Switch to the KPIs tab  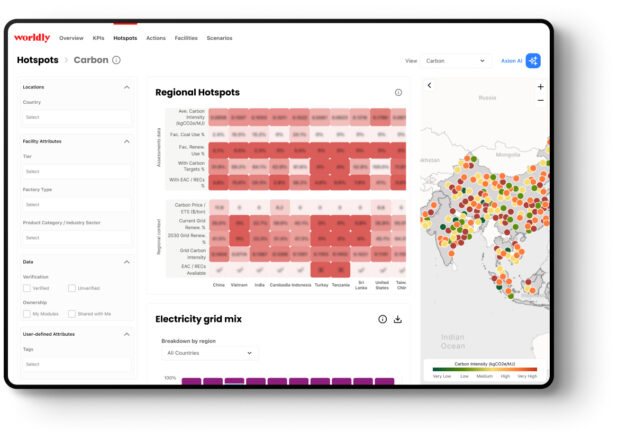[98, 38]
